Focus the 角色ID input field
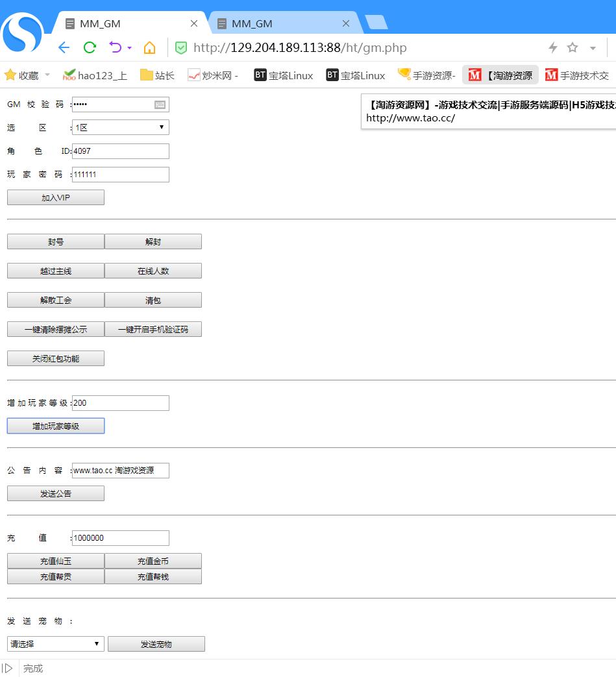 click(x=121, y=151)
